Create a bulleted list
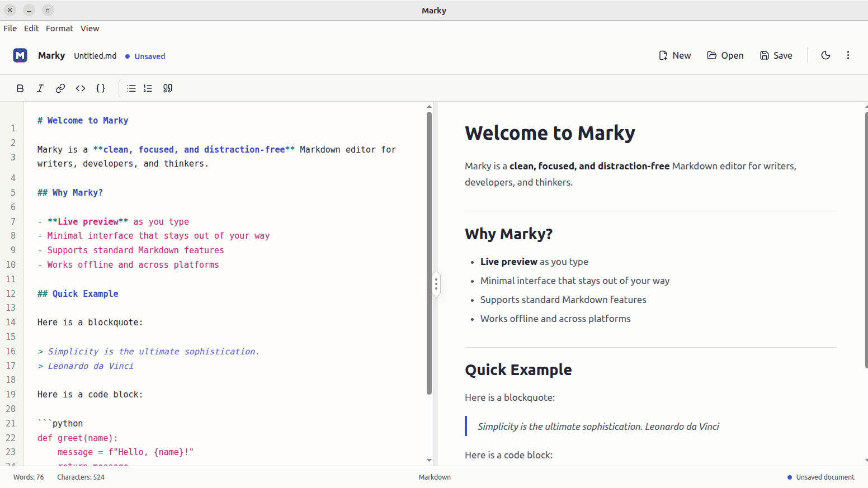 coord(131,88)
